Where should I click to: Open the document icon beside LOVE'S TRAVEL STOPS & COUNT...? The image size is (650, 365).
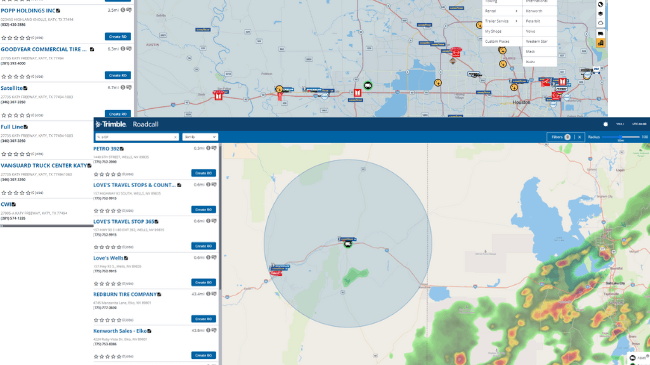point(179,185)
